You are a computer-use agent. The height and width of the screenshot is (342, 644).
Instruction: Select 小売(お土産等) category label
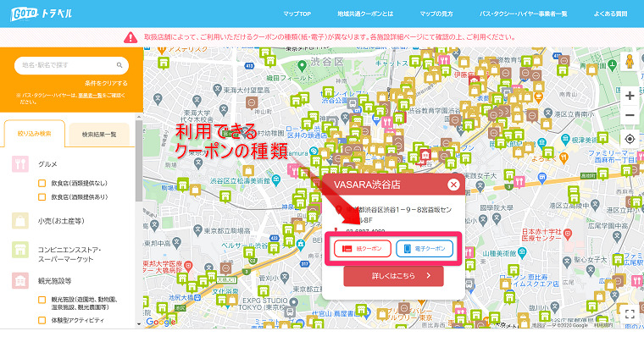(61, 221)
